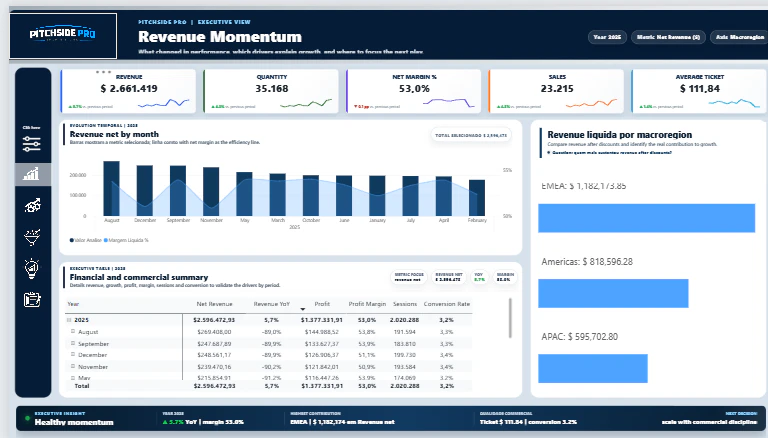Select the Sales 23.215 KPI card

click(x=556, y=91)
